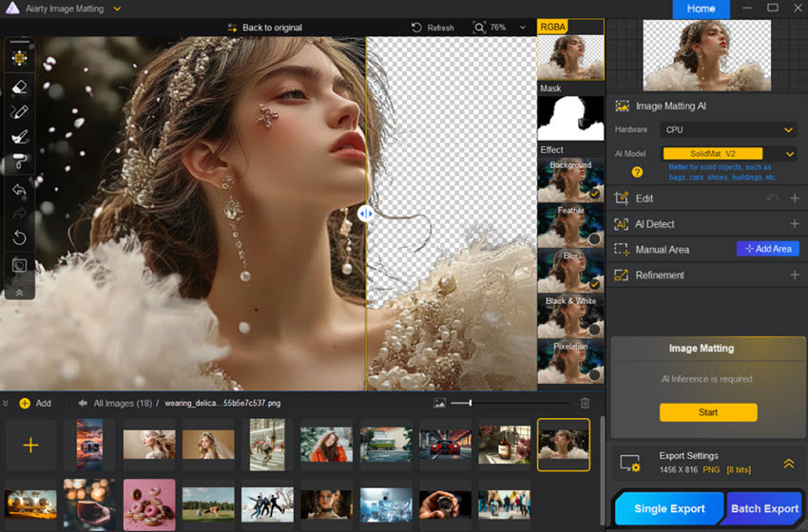Click the Add images plus circle icon

(24, 403)
